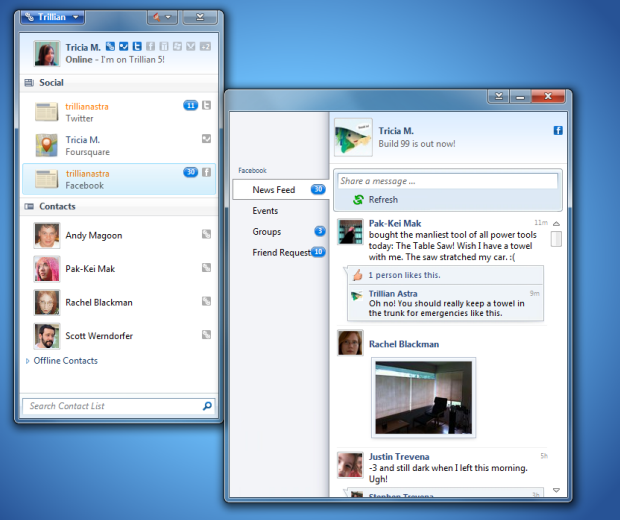Click the 30 unread badge on Facebook row
620x520 pixels.
[x=191, y=172]
